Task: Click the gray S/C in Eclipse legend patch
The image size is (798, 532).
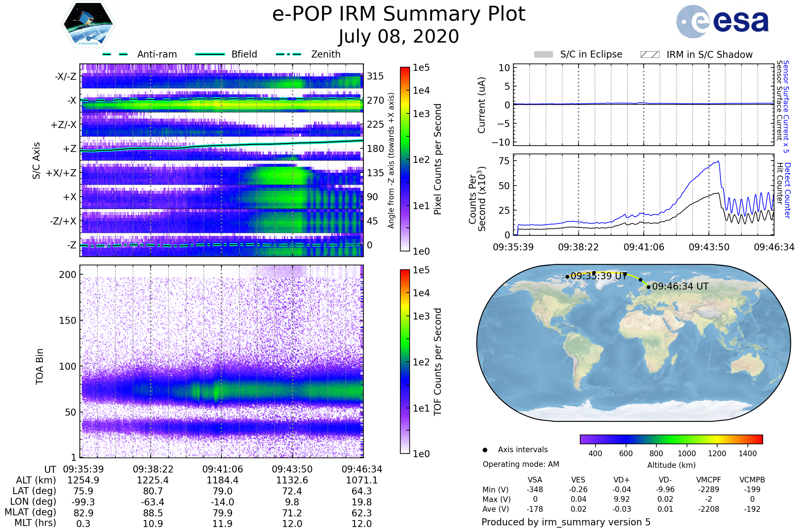Action: 543,55
